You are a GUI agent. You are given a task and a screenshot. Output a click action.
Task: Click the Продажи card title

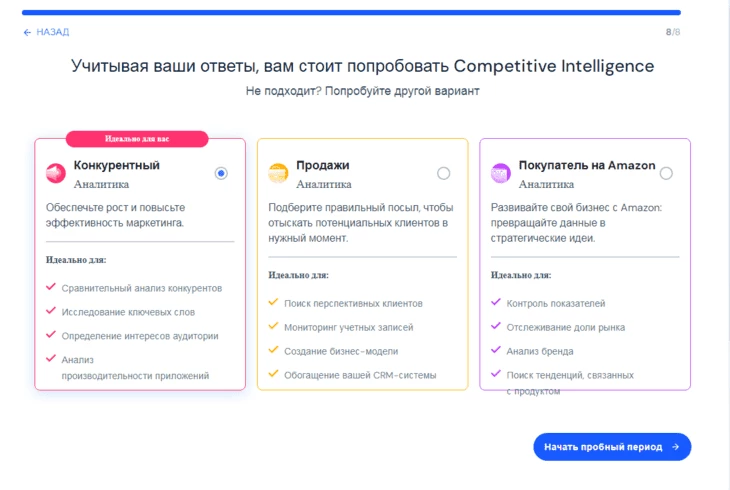pos(323,165)
